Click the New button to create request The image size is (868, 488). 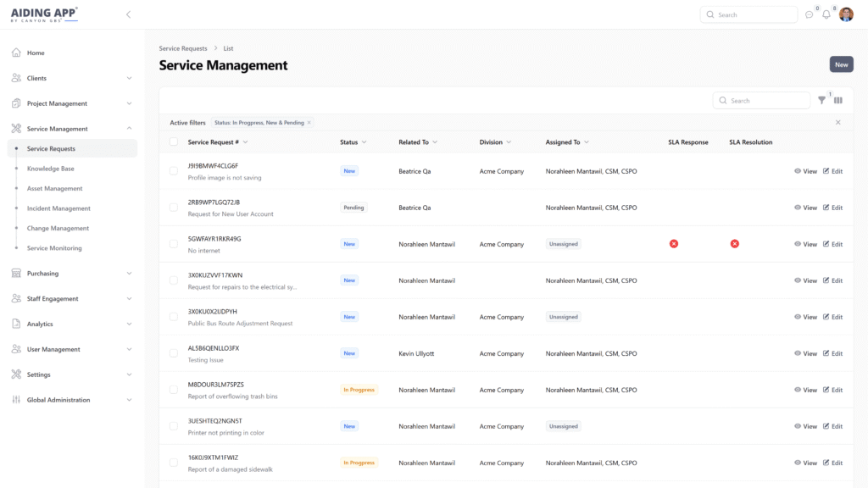841,64
